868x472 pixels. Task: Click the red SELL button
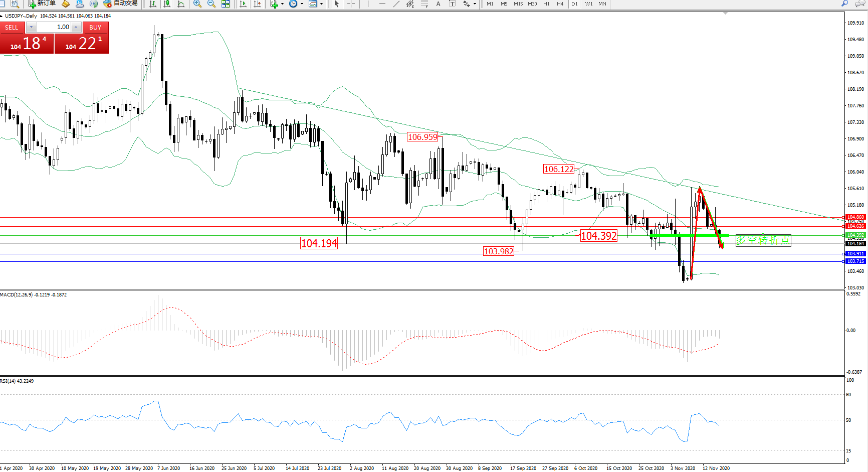coord(12,27)
